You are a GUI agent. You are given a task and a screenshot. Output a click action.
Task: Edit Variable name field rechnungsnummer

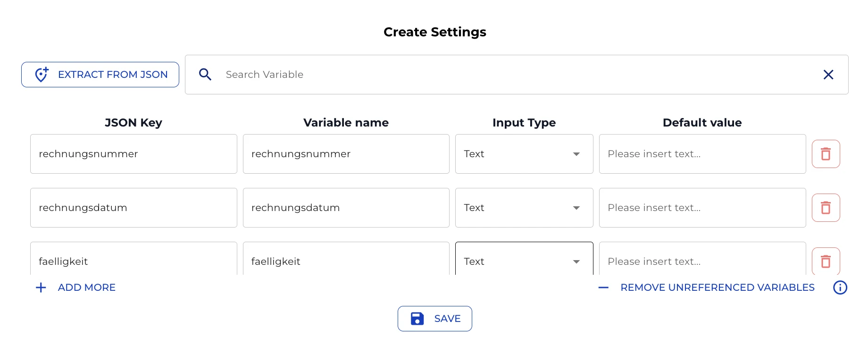(346, 154)
